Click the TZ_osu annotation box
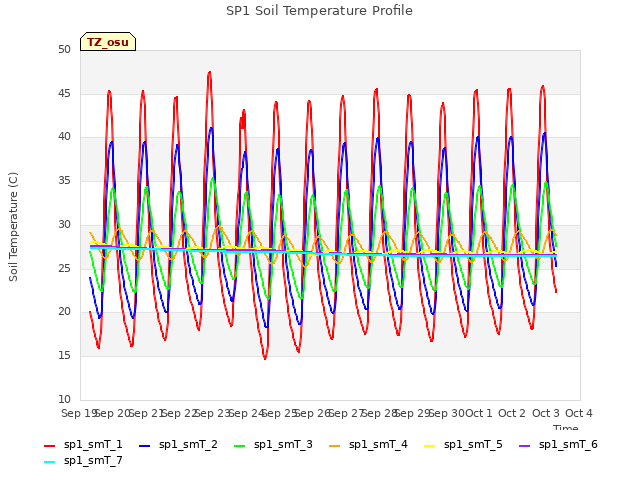The image size is (640, 480). 108,42
